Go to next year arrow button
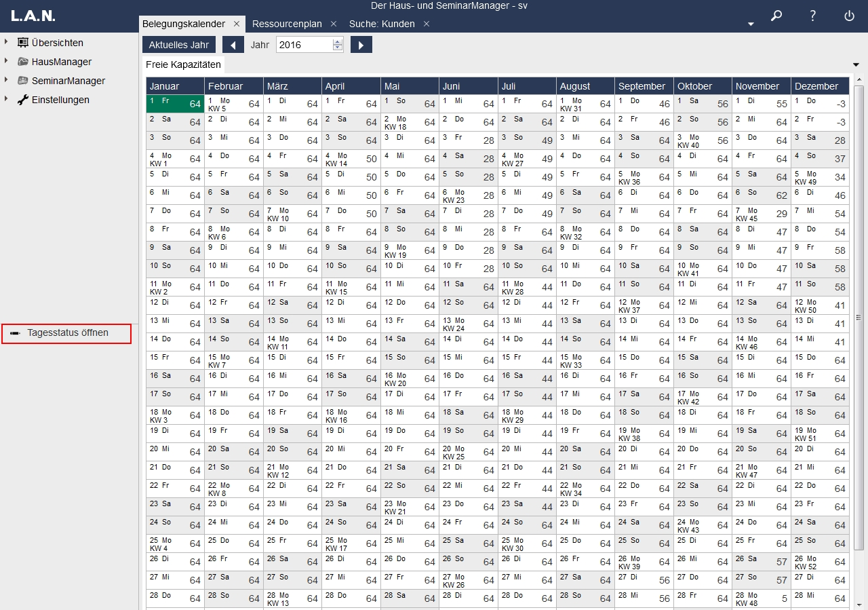 [x=361, y=45]
